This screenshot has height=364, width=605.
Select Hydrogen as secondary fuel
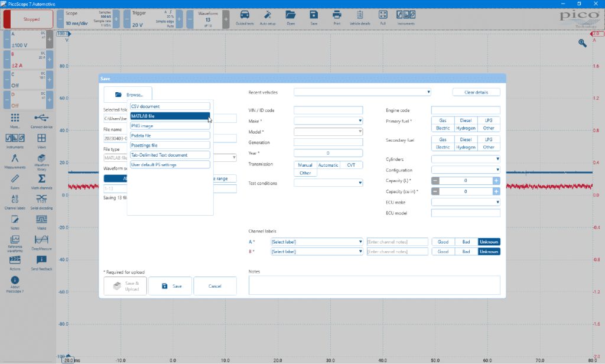[x=466, y=147]
